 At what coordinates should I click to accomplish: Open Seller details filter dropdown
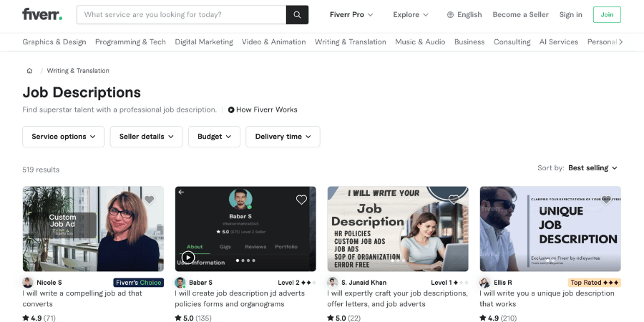pyautogui.click(x=146, y=137)
